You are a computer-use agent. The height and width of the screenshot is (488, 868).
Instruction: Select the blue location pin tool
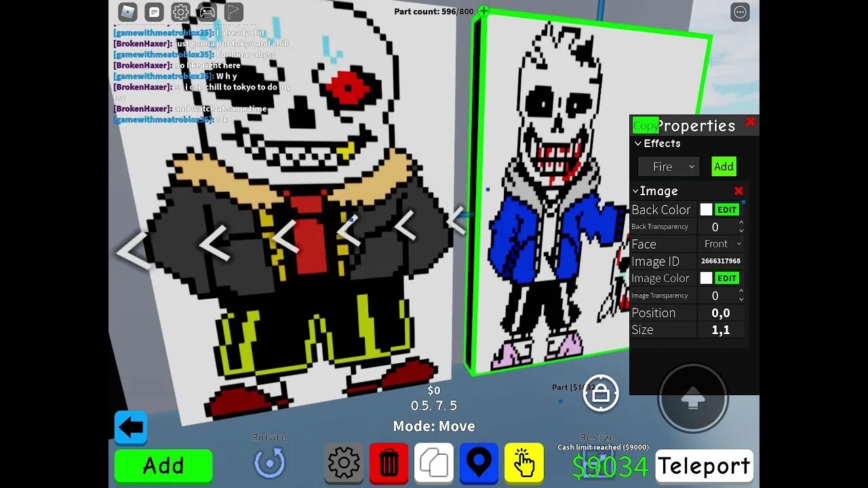coord(479,463)
